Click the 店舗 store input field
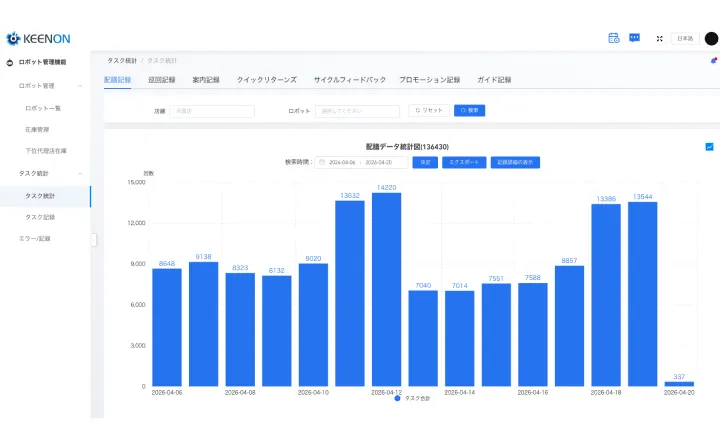 (x=212, y=111)
